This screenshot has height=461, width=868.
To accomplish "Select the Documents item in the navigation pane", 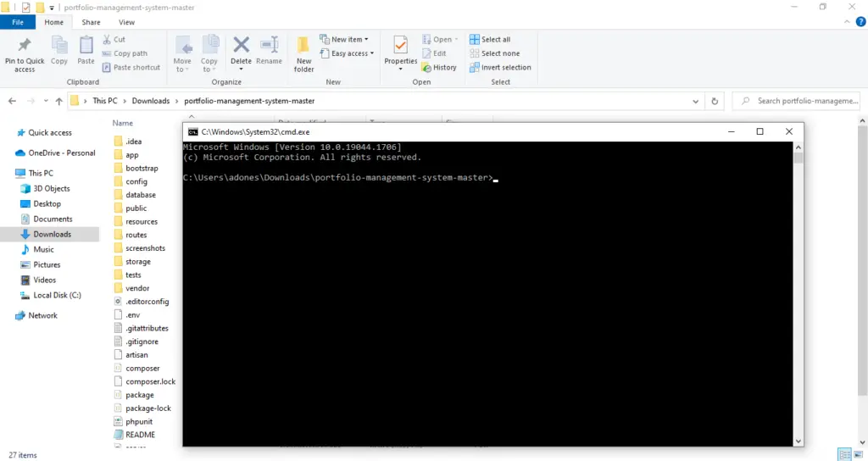I will [x=53, y=219].
